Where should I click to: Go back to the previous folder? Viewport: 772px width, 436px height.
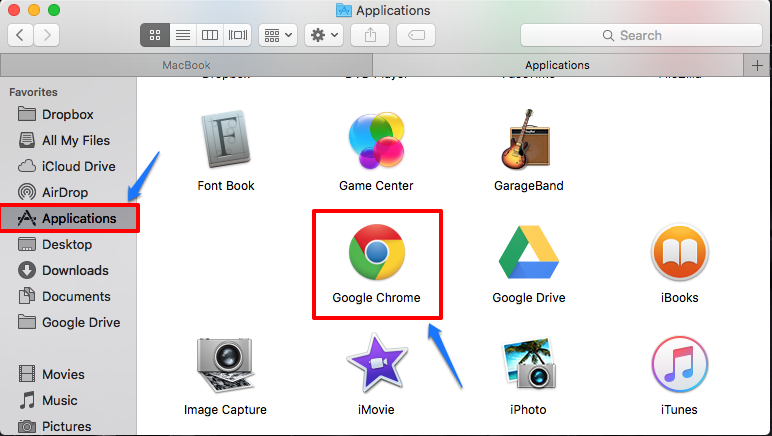[x=20, y=35]
